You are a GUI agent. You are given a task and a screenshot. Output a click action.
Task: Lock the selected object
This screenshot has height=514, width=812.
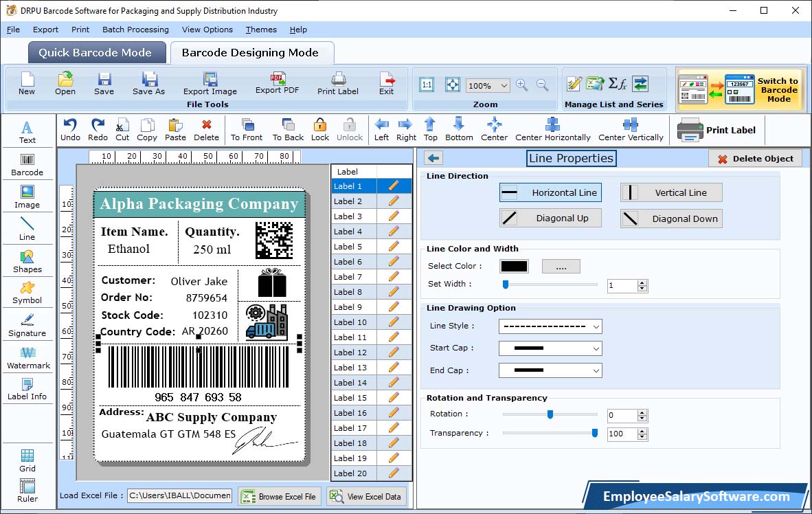(320, 130)
